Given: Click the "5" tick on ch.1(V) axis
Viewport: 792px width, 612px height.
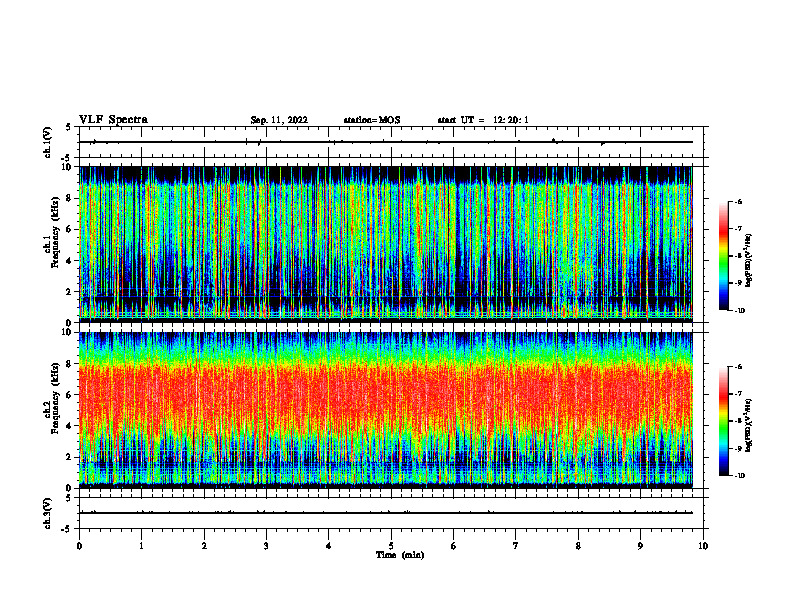Looking at the screenshot, I should pyautogui.click(x=68, y=127).
